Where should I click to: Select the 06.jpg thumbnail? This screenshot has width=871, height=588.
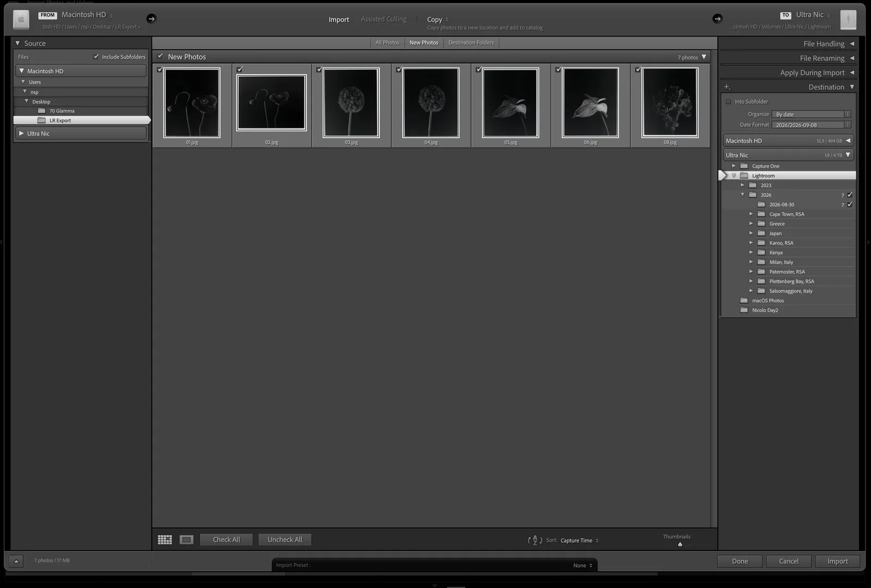click(590, 102)
